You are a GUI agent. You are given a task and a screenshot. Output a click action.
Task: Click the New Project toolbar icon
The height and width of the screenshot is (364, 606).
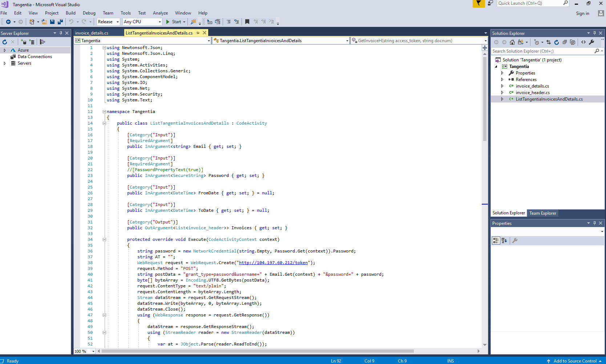click(x=32, y=22)
